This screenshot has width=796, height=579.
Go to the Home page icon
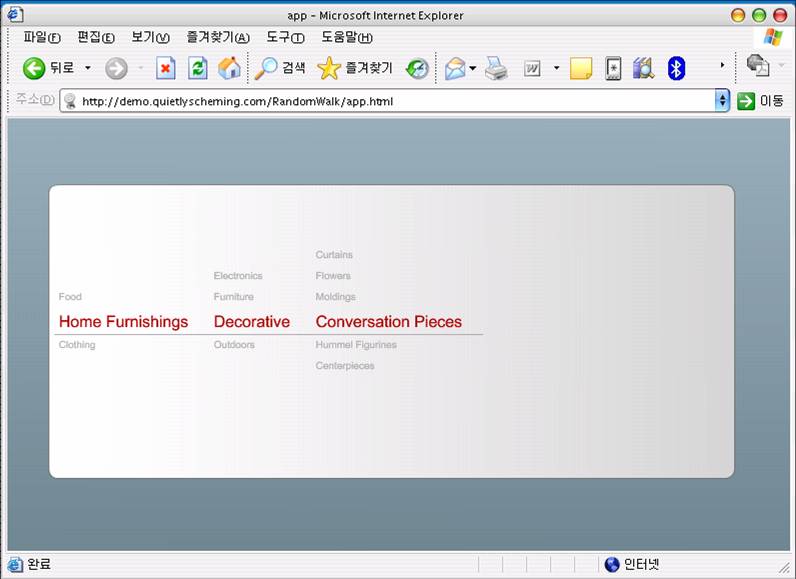pyautogui.click(x=229, y=68)
